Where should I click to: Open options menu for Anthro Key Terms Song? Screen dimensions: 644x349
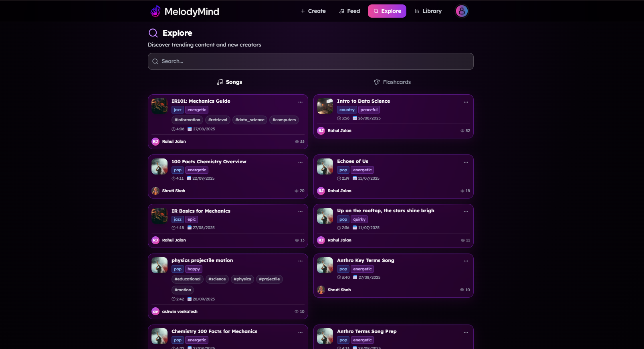(466, 261)
